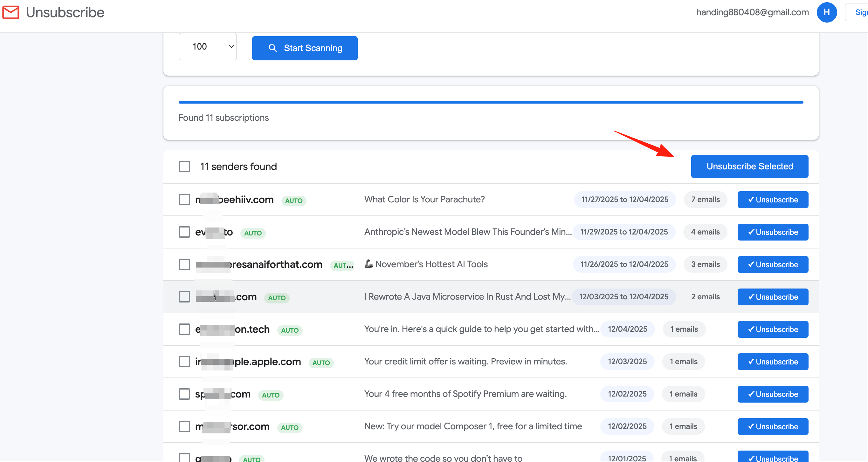Click subject 'Your credit limit offer is waiting'
Image resolution: width=868 pixels, height=462 pixels.
coord(466,361)
